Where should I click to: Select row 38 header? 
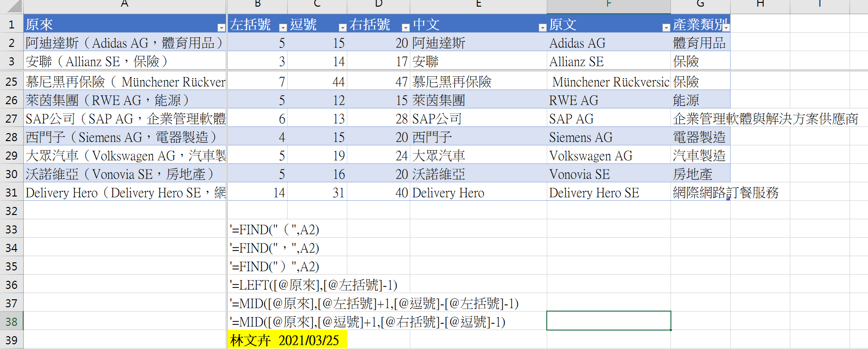11,322
